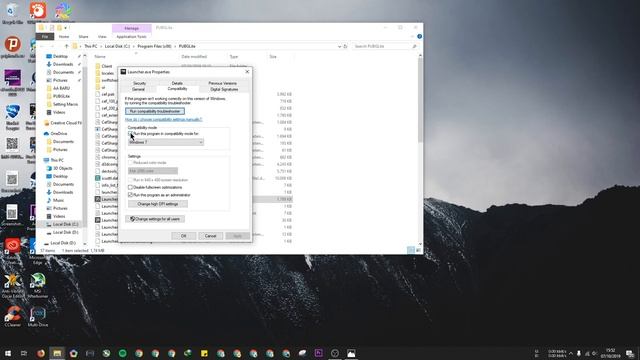Click the Search PUBGLite field
Screen dimensions: 640x360
385,47
